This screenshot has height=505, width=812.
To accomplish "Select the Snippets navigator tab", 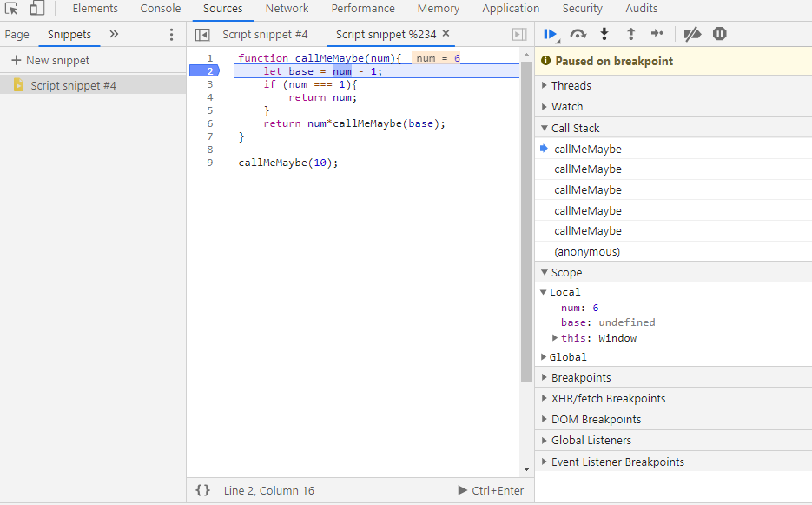I will pos(69,35).
